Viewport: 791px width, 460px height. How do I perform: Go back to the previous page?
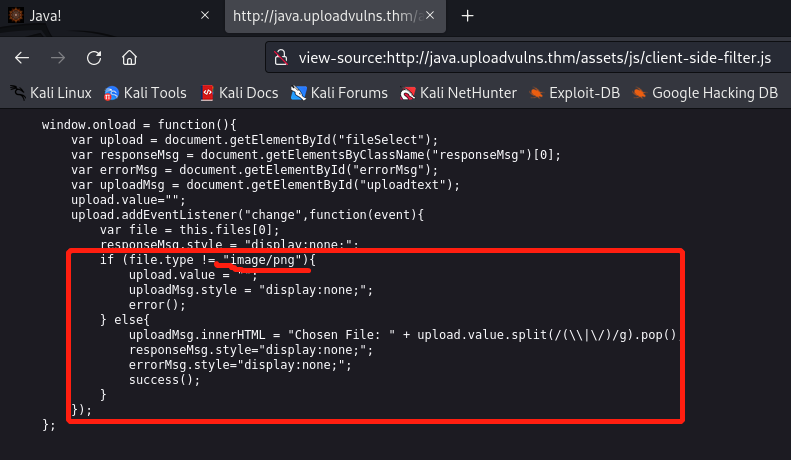(22, 57)
